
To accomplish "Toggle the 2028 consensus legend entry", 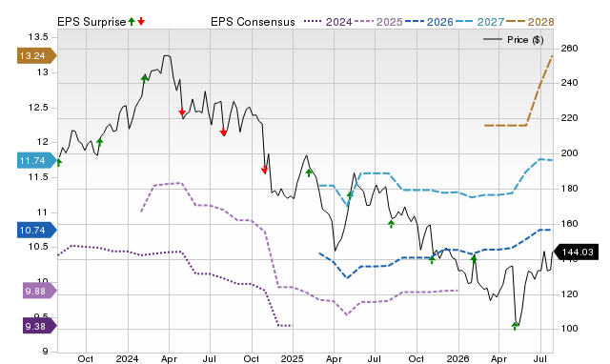I will pos(531,22).
